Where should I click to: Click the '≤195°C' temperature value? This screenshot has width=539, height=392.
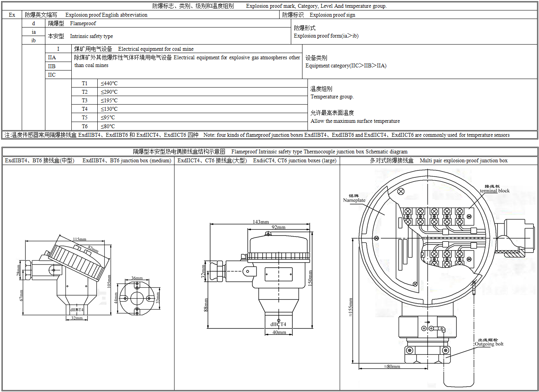109,100
